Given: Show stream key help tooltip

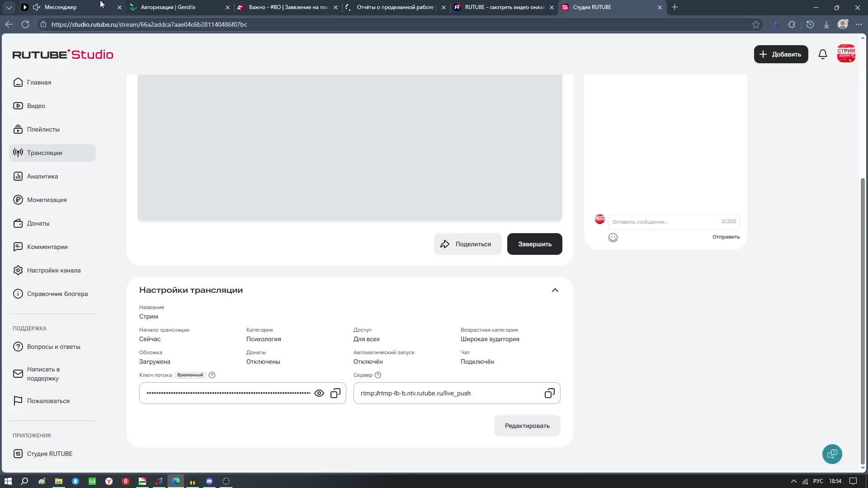Looking at the screenshot, I should [212, 375].
